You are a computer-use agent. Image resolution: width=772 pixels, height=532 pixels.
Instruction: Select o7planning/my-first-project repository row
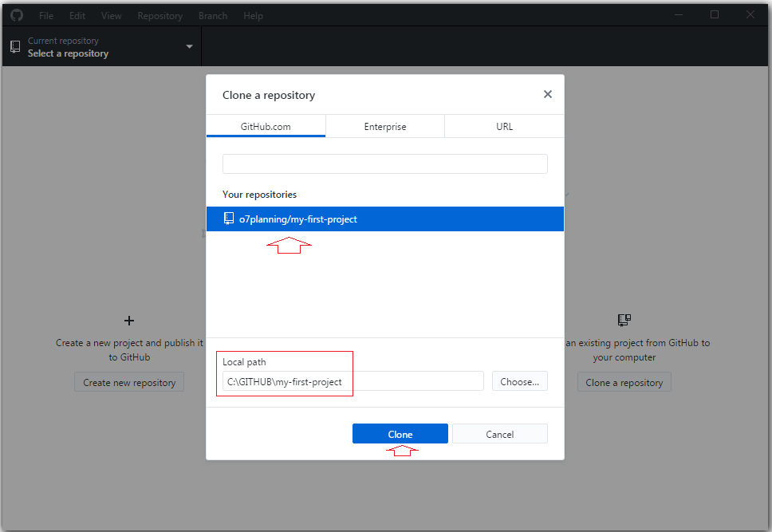click(x=385, y=219)
